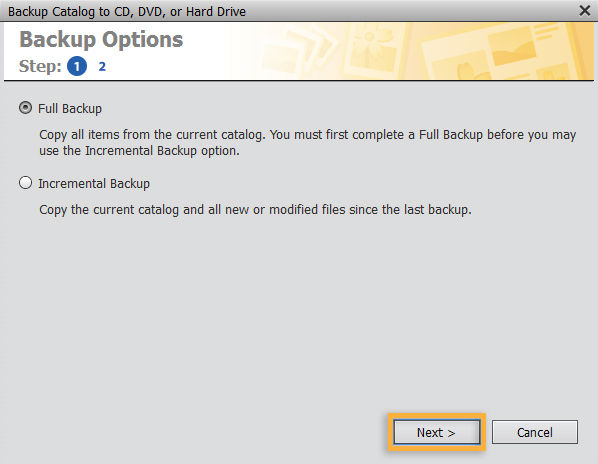Image resolution: width=598 pixels, height=464 pixels.
Task: Click the blue Step 1 circle indicator
Action: point(77,66)
